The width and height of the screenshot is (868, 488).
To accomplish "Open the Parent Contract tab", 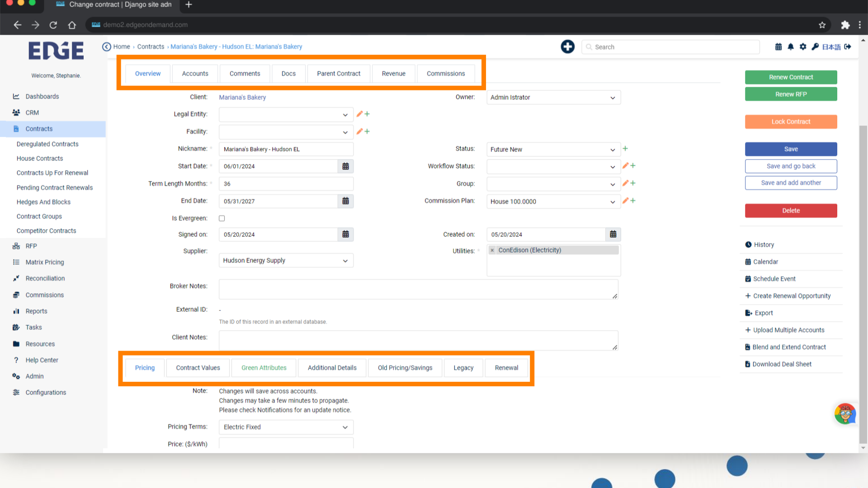I will 339,74.
